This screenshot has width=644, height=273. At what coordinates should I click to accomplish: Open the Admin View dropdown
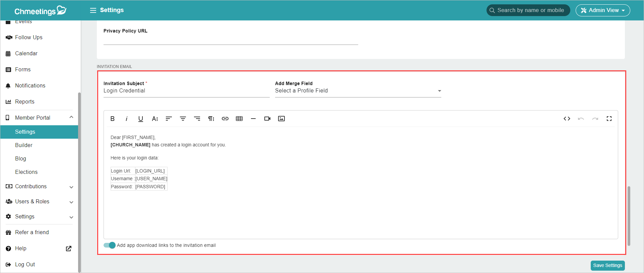tap(603, 10)
